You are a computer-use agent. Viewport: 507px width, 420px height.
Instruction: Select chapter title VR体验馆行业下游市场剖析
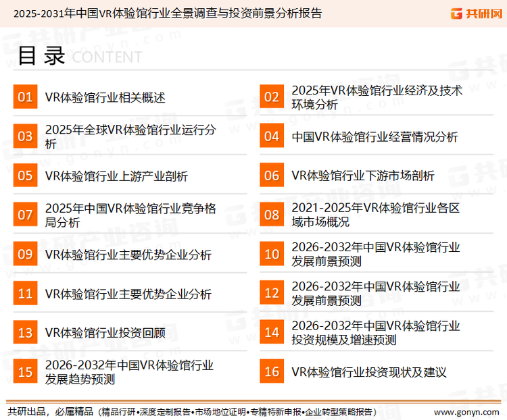click(363, 176)
